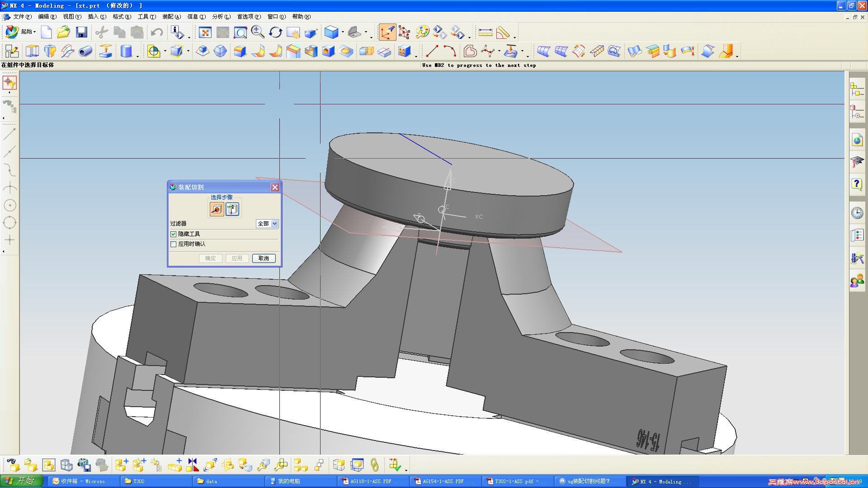868x488 pixels.
Task: Expand the shaded cube display style dropdown arrow
Action: pos(343,32)
